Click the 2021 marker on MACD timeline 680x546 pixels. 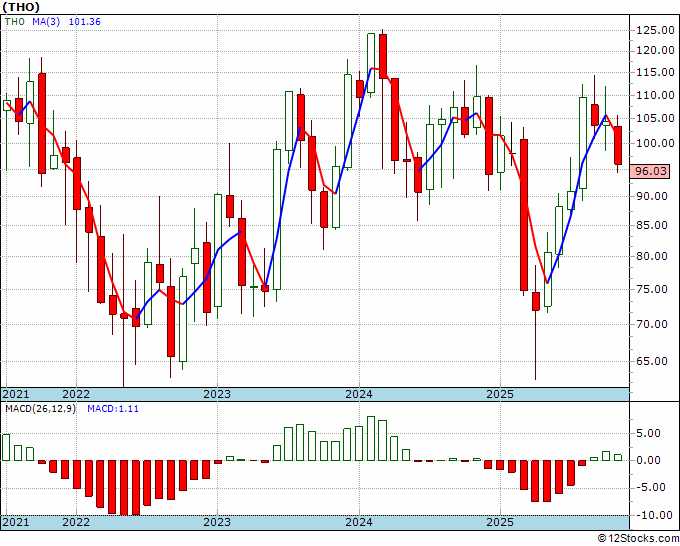tap(16, 522)
